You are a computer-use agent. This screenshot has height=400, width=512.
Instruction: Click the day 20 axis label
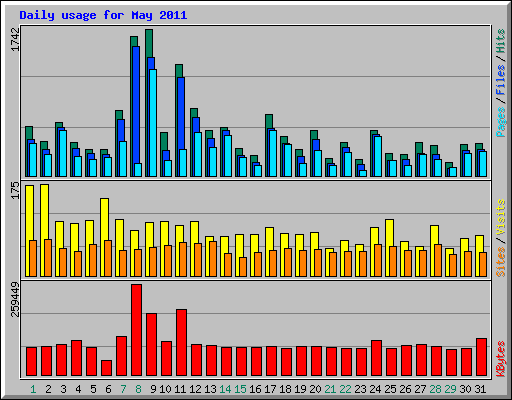(315, 389)
